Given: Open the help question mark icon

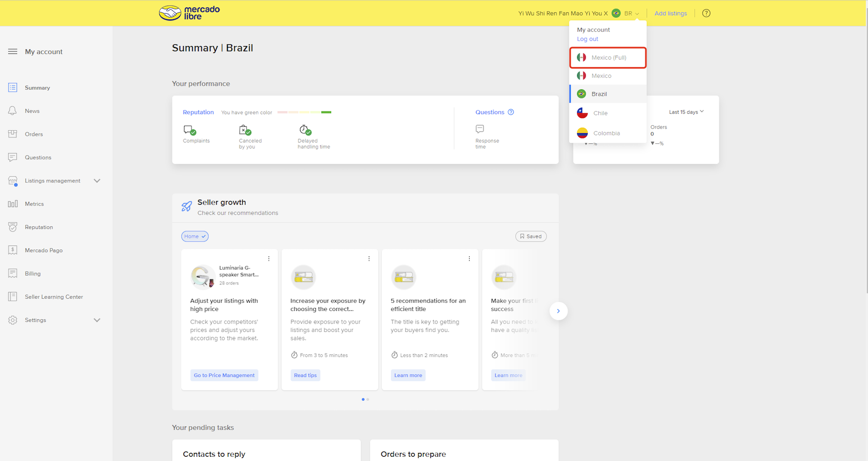Looking at the screenshot, I should point(706,13).
